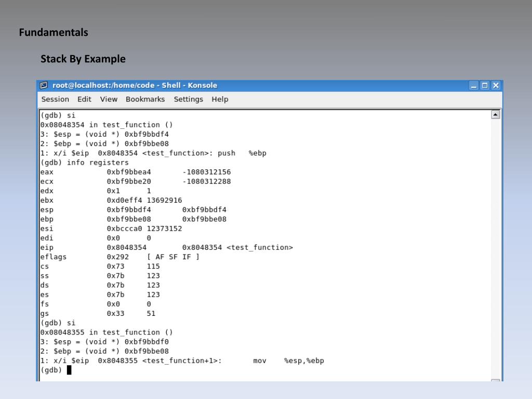Screen dimensions: 532x399
Task: Click the 'Fundamentals' heading
Action: click(54, 32)
